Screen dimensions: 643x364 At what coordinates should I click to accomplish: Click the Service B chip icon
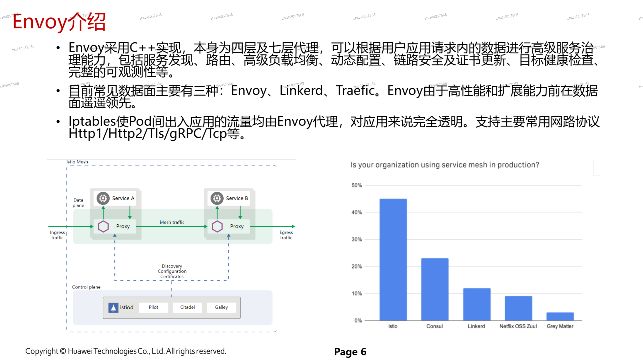click(x=217, y=198)
